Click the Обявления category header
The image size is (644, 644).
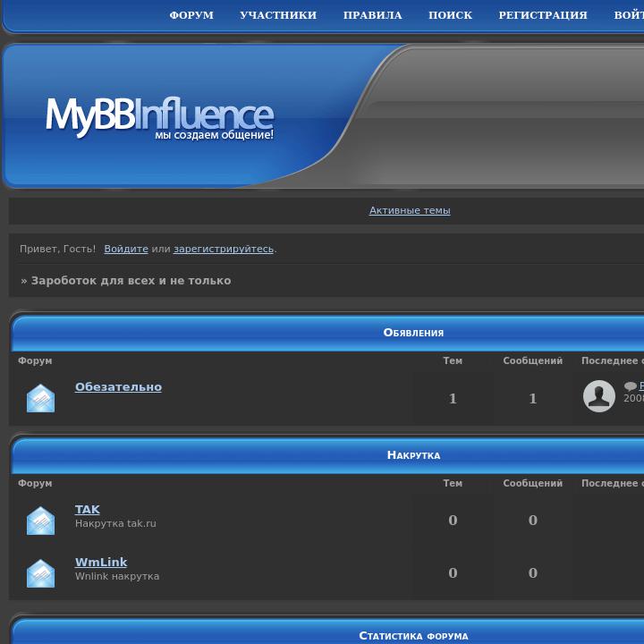click(x=413, y=333)
